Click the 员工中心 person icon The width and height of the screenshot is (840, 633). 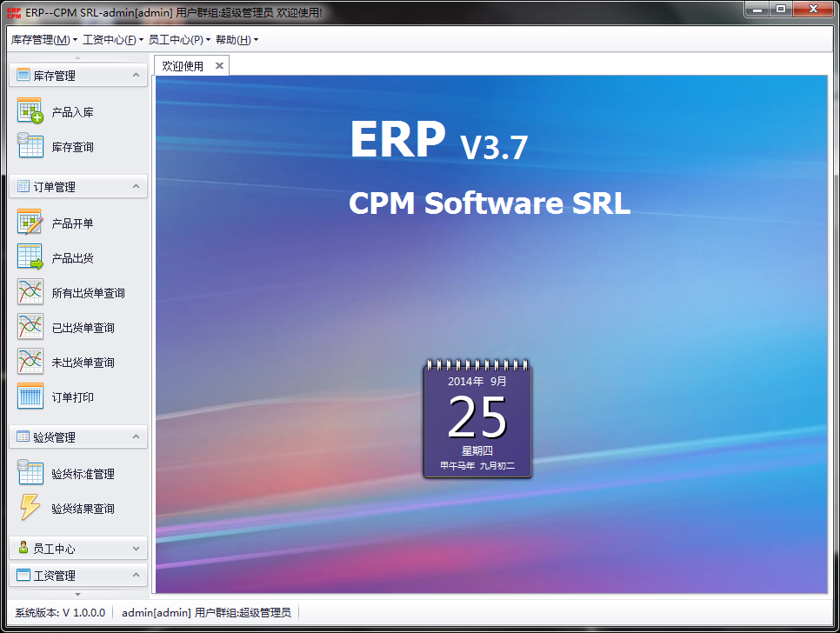click(23, 548)
